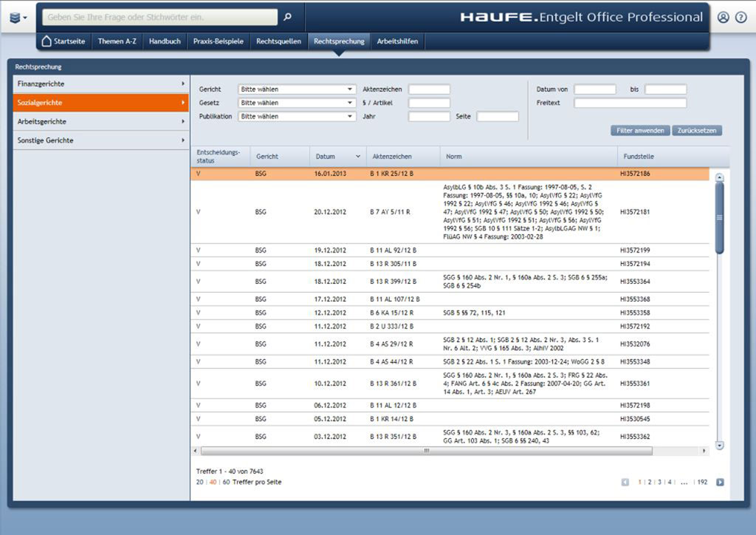Click the Freitext input field
The height and width of the screenshot is (535, 756).
(630, 103)
